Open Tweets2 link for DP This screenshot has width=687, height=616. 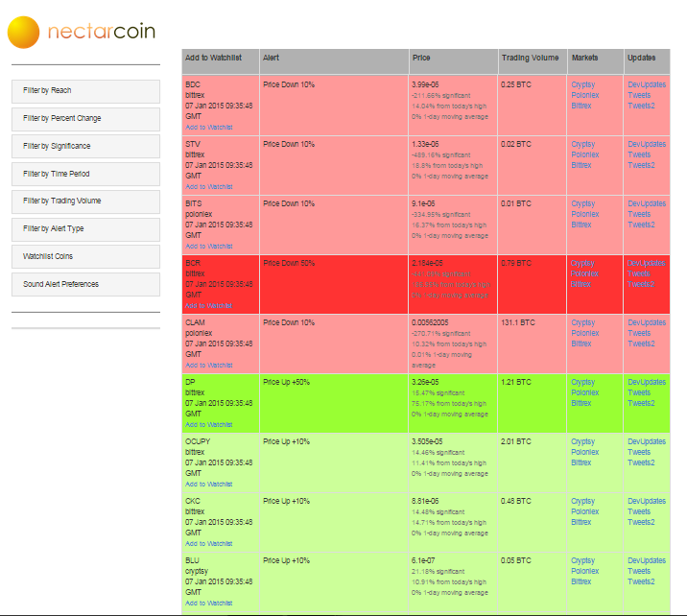(x=642, y=403)
